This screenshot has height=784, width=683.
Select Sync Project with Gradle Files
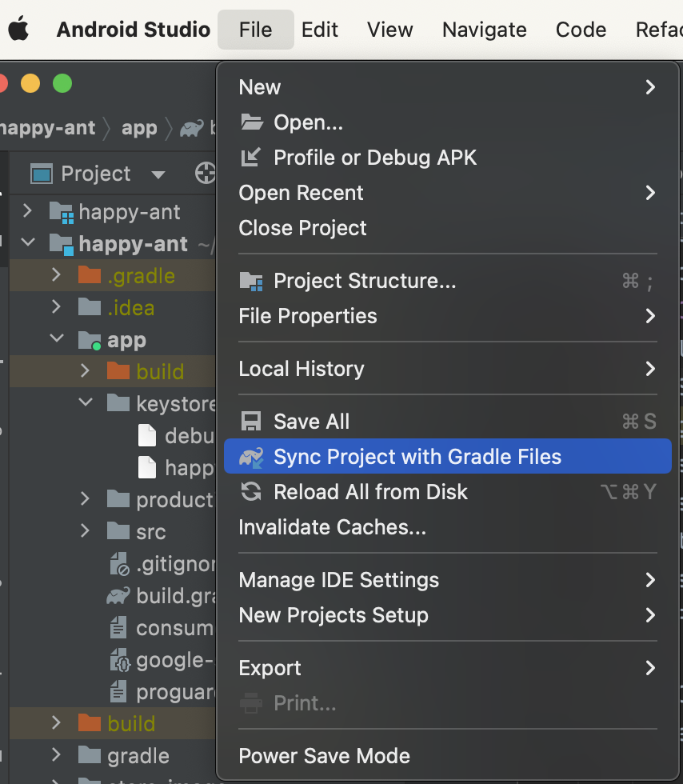tap(448, 456)
